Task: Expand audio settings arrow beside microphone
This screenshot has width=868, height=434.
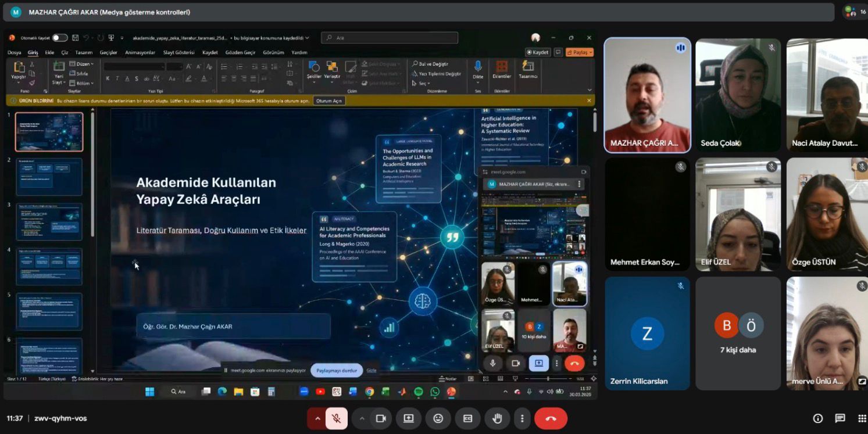Action: (317, 418)
